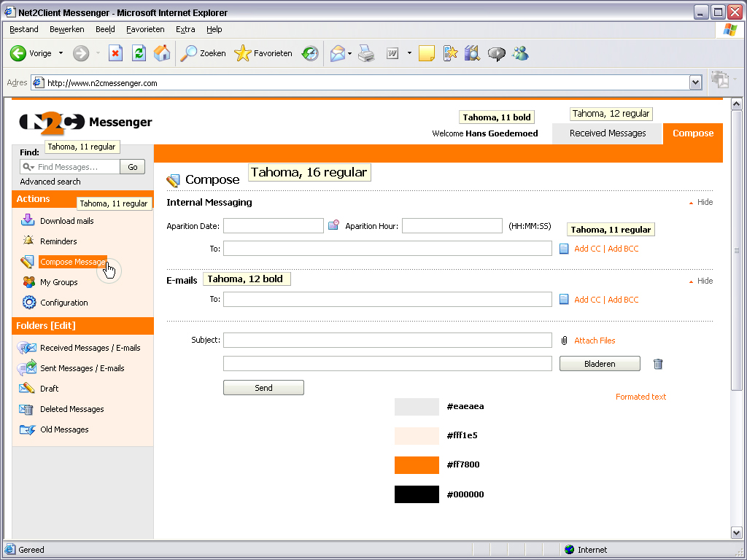The height and width of the screenshot is (560, 747).
Task: Click Add CC in Internal Messaging
Action: [587, 249]
